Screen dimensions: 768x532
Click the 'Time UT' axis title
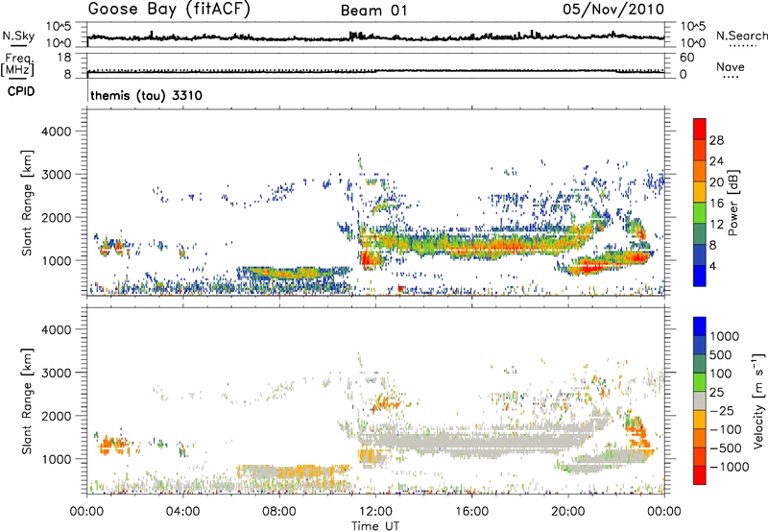click(375, 526)
